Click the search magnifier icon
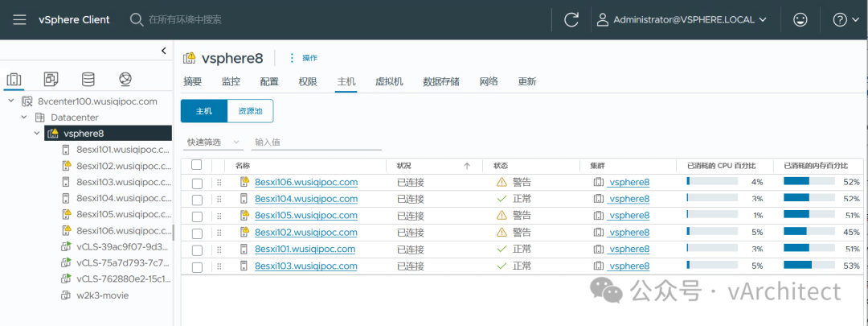Viewport: 868px width, 326px height. coord(136,20)
